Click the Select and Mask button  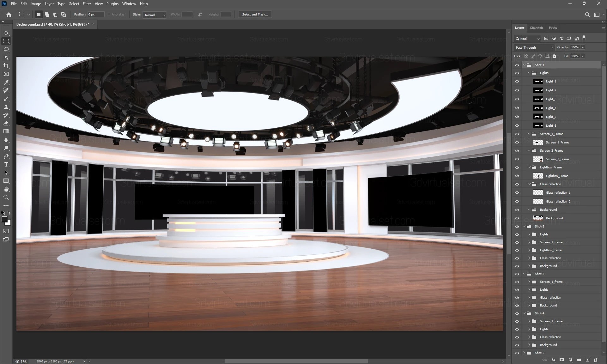click(x=255, y=14)
